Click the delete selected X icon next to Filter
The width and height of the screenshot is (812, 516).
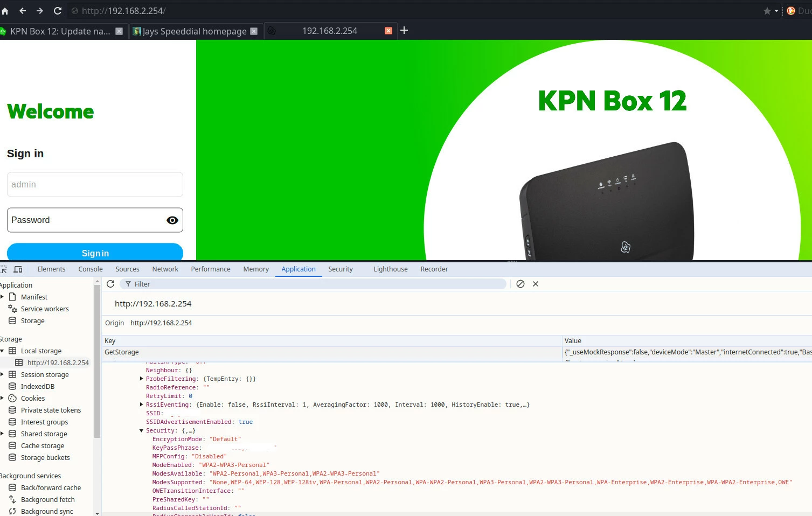[536, 284]
